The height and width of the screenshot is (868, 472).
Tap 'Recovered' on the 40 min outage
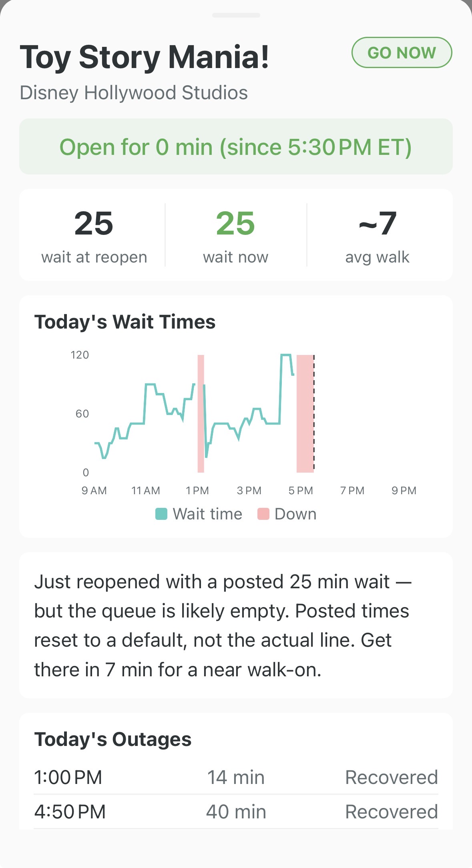(x=392, y=812)
